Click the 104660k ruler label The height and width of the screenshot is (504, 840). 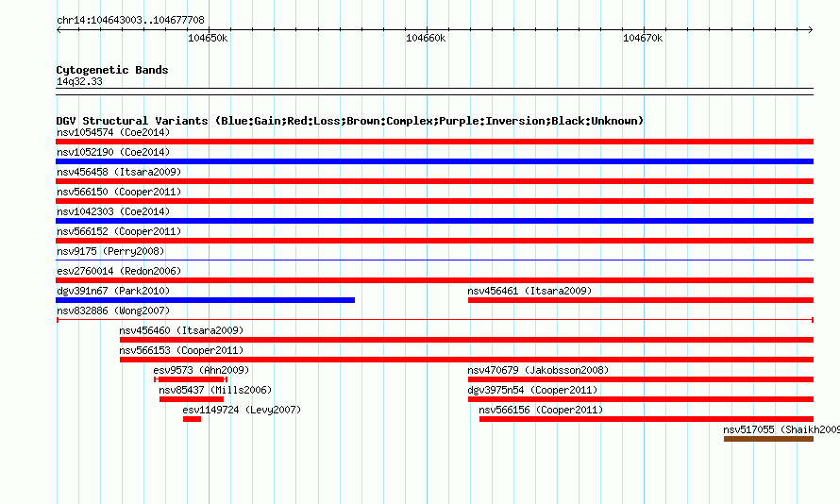coord(426,38)
